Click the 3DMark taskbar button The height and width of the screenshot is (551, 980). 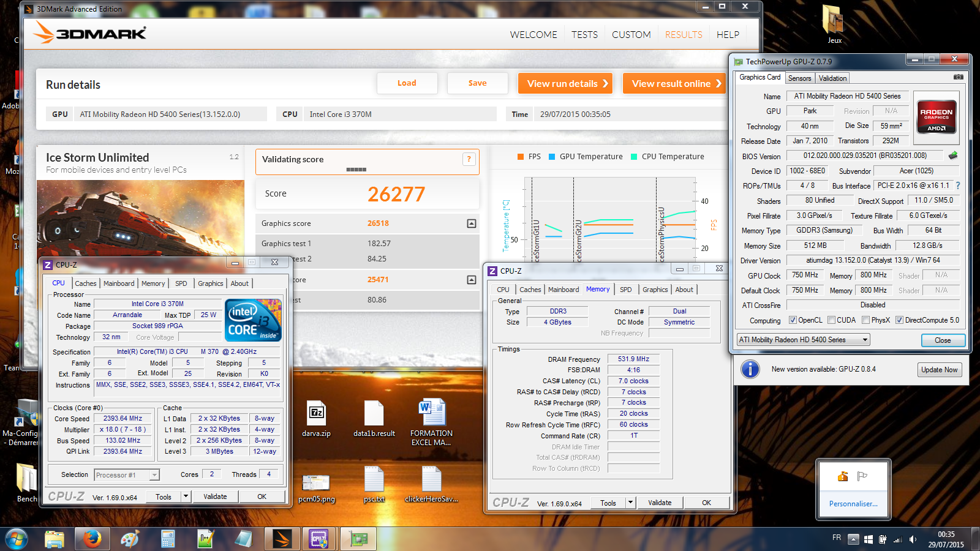(x=282, y=539)
